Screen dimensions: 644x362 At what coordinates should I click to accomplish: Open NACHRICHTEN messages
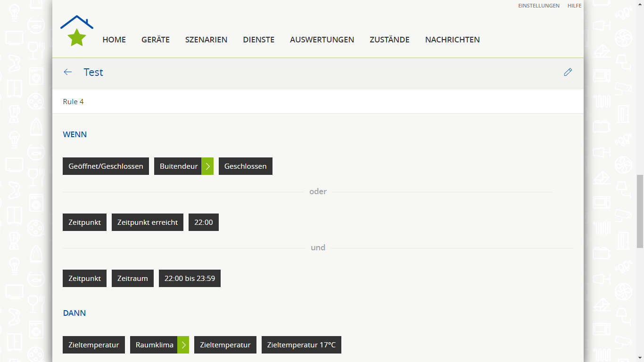click(452, 40)
